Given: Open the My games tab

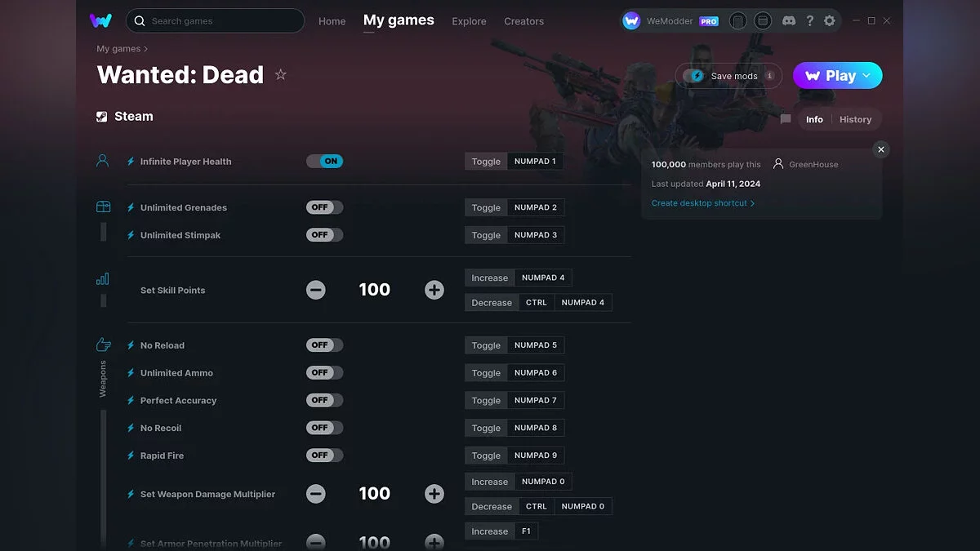Looking at the screenshot, I should pyautogui.click(x=399, y=20).
